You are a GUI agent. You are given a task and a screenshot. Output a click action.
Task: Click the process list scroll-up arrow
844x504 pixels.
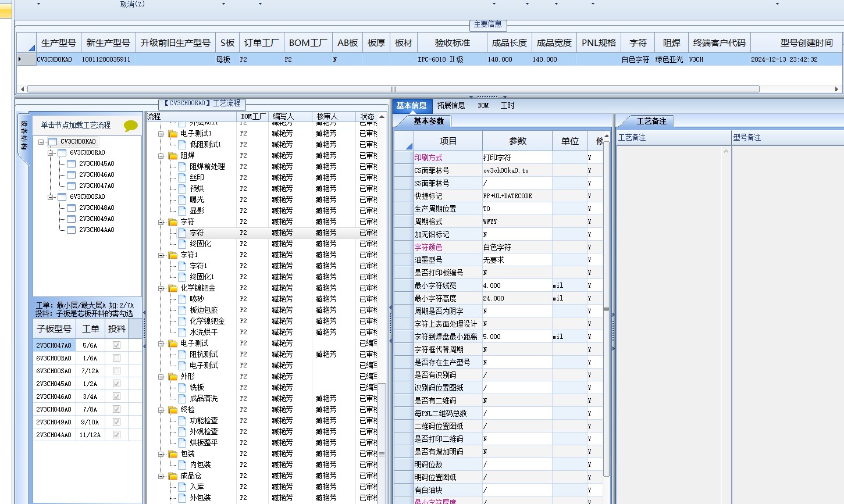[x=382, y=116]
